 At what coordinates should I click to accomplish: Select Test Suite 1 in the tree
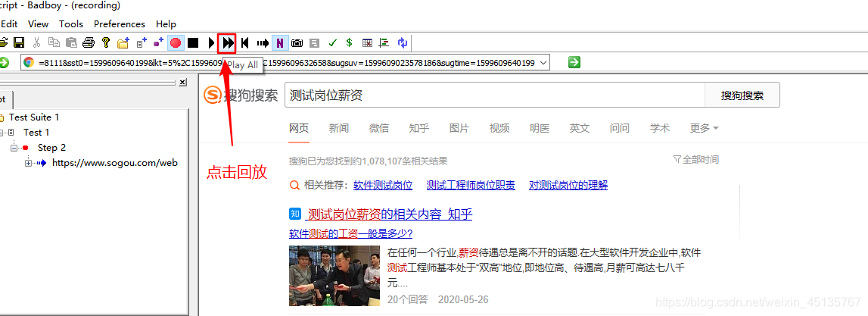(x=34, y=117)
